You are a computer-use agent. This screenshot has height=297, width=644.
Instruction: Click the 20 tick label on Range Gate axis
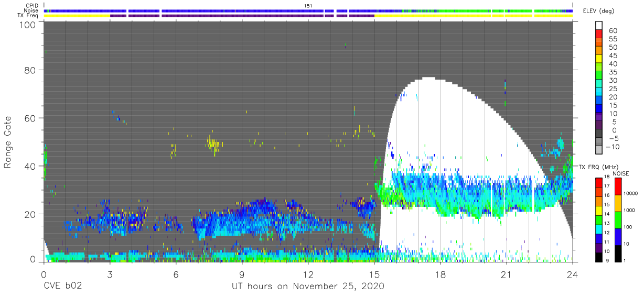30,214
